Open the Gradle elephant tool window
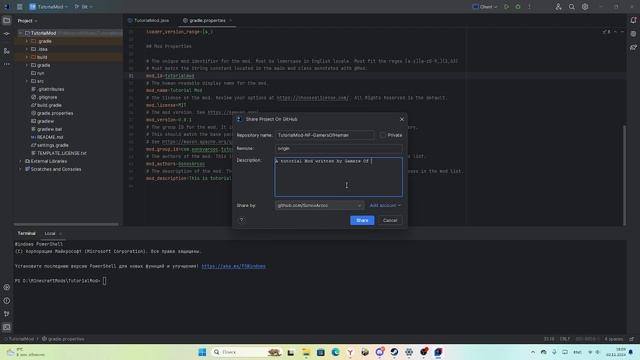 point(633,47)
